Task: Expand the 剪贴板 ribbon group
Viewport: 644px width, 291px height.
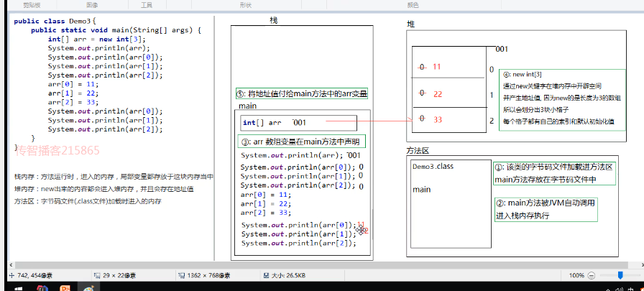Action: click(x=32, y=5)
